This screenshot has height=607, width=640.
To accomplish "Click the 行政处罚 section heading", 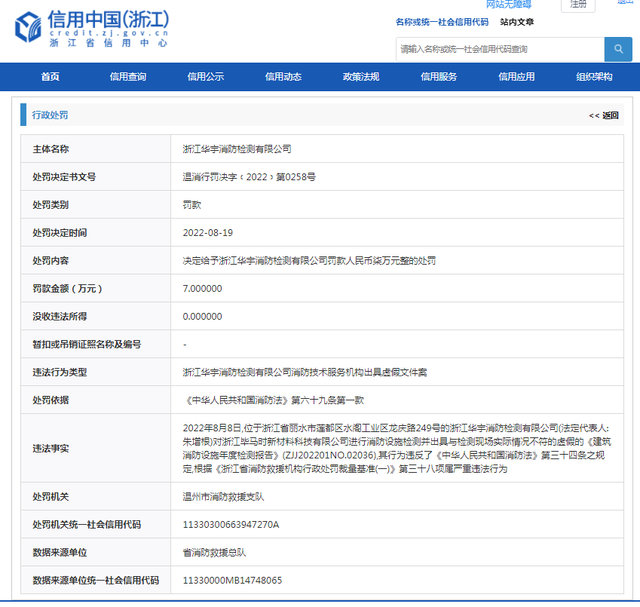I will 50,116.
